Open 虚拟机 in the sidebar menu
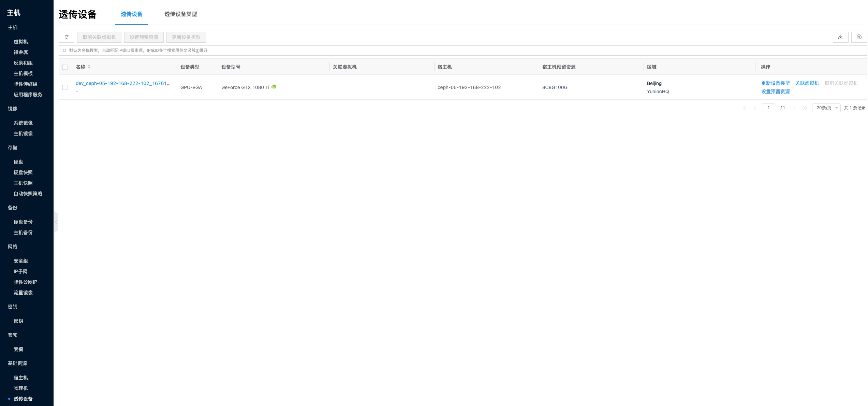The height and width of the screenshot is (406, 868). click(x=21, y=42)
